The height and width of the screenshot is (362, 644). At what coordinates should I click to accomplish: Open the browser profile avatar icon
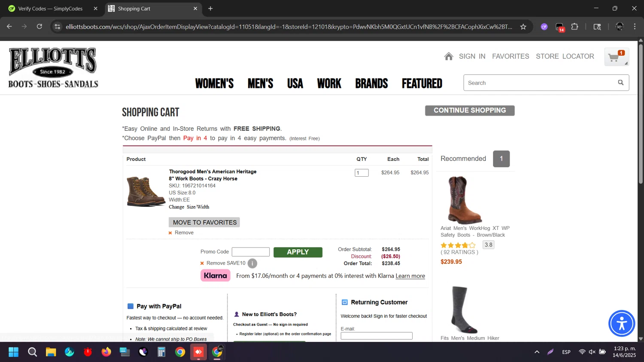click(x=620, y=27)
